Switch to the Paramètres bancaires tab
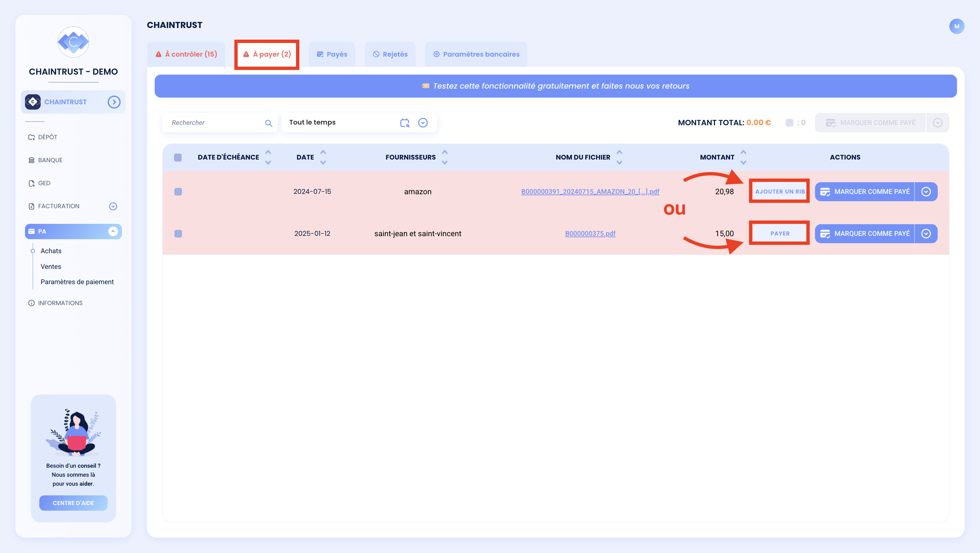Viewport: 980px width, 553px height. click(476, 54)
